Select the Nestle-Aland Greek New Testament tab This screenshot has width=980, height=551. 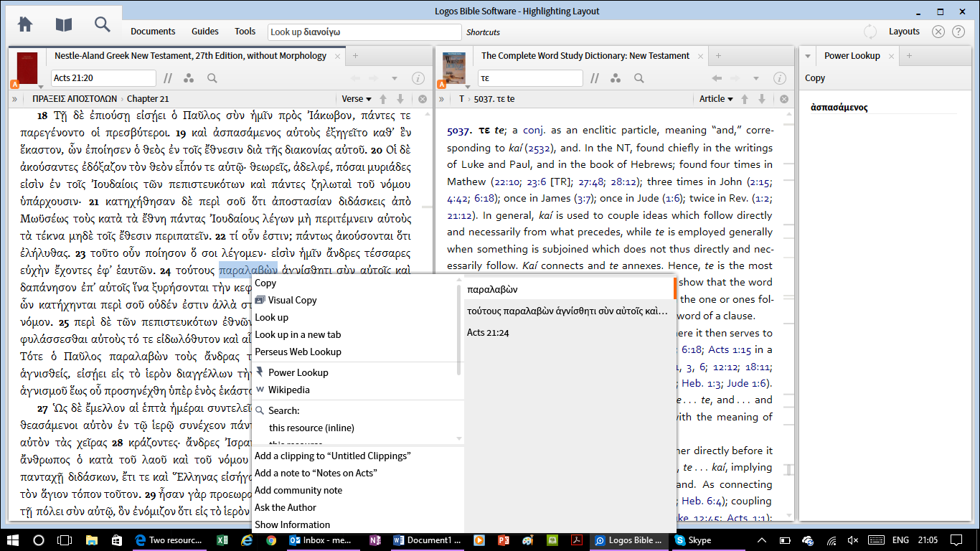191,56
